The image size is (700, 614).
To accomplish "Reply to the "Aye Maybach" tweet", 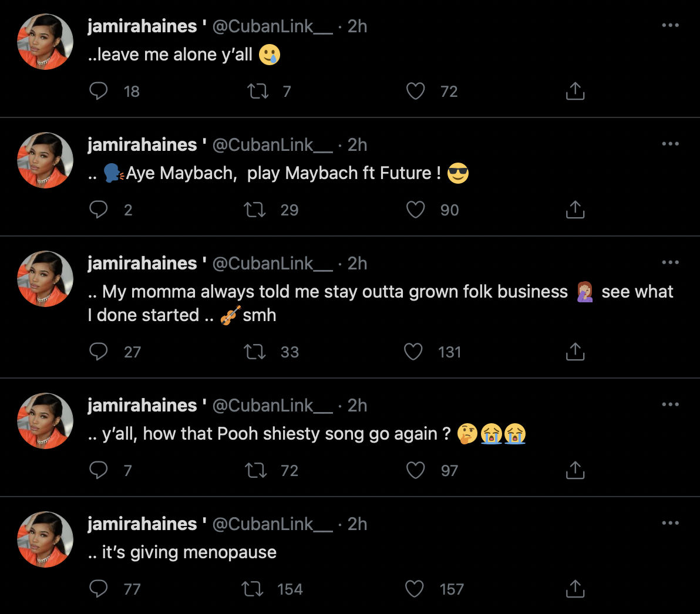I will [99, 210].
